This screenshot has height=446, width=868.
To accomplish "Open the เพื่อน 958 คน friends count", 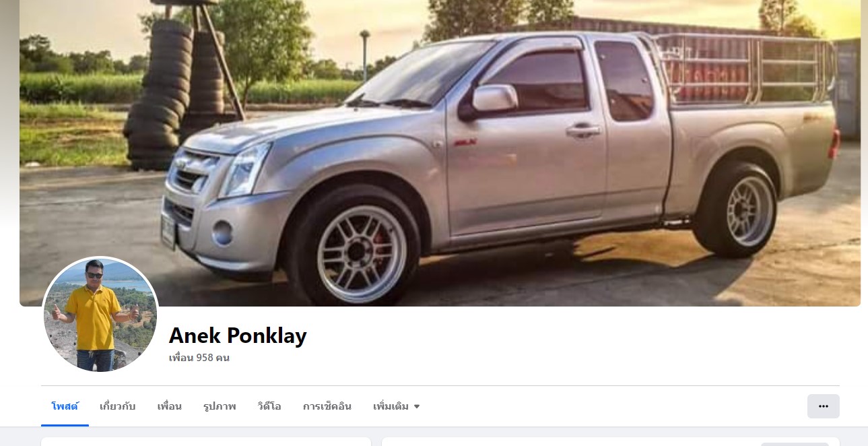I will 199,358.
